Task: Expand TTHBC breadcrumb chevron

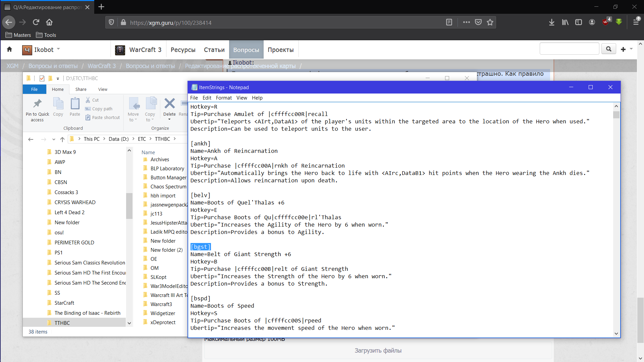Action: tap(175, 139)
